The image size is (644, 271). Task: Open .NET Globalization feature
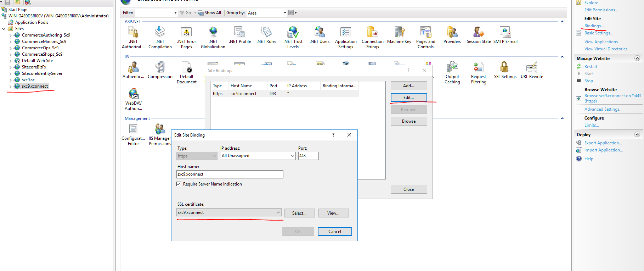(213, 37)
